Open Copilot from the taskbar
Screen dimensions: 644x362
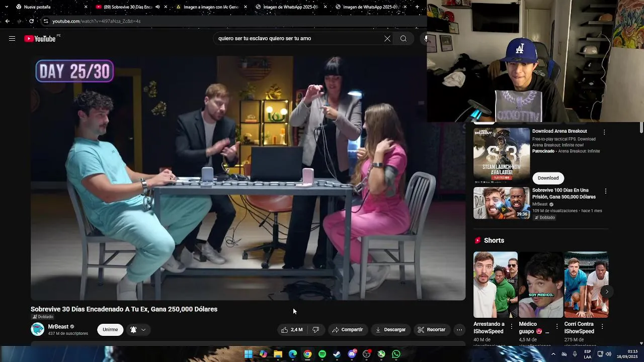click(x=263, y=354)
